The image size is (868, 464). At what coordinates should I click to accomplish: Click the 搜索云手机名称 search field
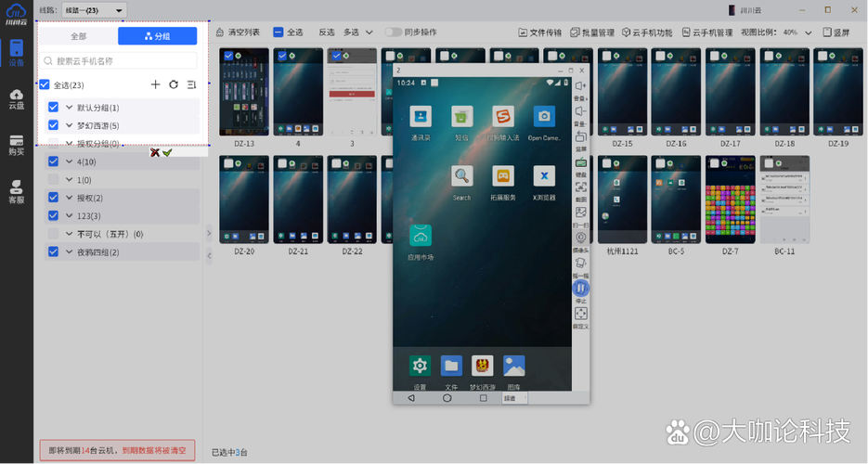tap(121, 61)
